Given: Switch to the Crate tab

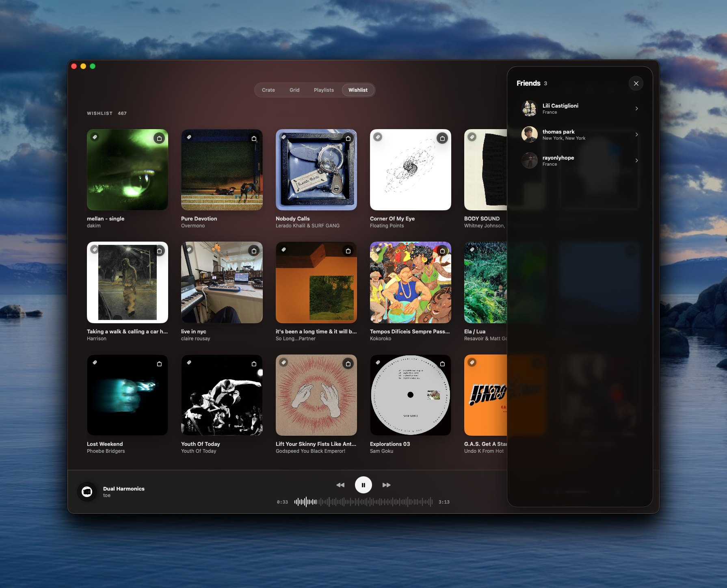Looking at the screenshot, I should click(268, 90).
